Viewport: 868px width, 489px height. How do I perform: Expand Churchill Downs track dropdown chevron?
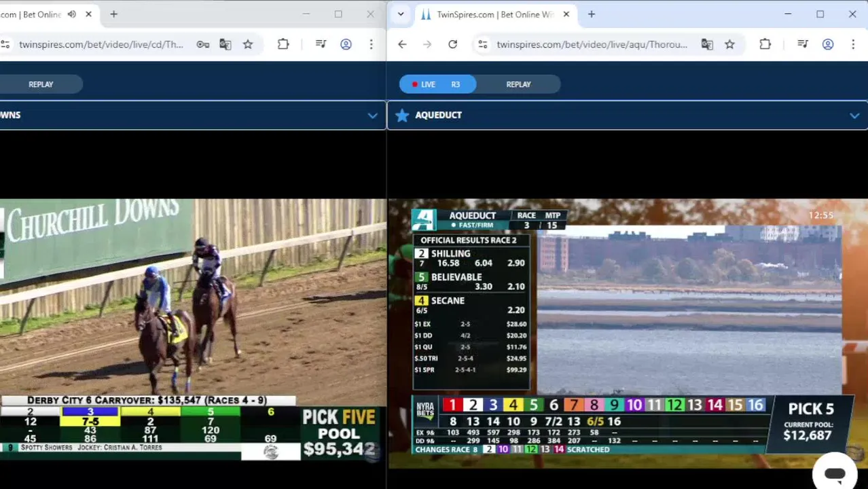click(x=372, y=115)
